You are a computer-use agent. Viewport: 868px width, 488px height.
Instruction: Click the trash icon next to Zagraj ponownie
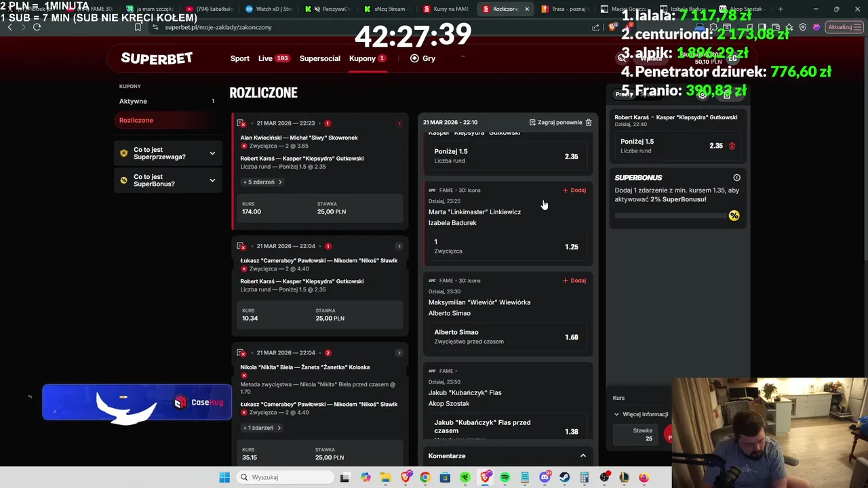(589, 122)
